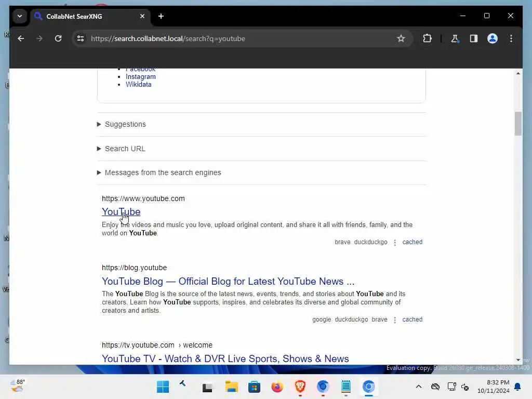
Task: Open the YouTube result title
Action: pyautogui.click(x=121, y=212)
